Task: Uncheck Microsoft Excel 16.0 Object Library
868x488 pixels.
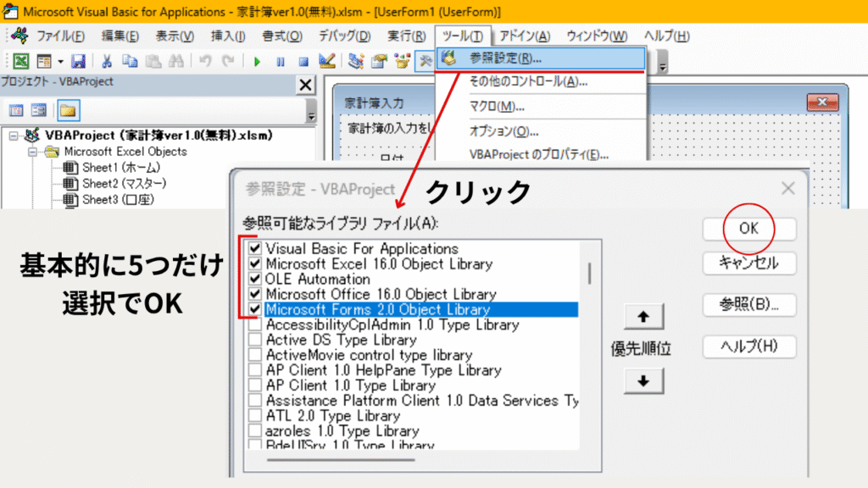Action: pos(254,263)
